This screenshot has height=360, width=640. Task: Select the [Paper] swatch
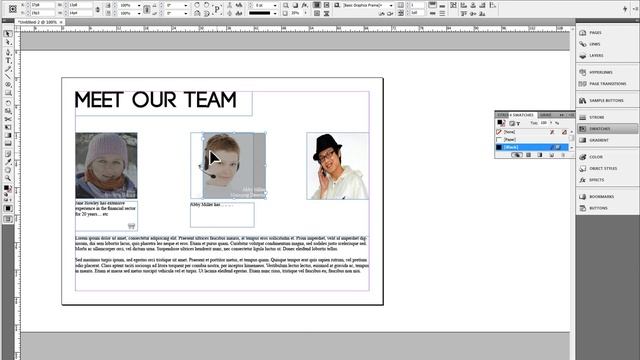[531, 140]
